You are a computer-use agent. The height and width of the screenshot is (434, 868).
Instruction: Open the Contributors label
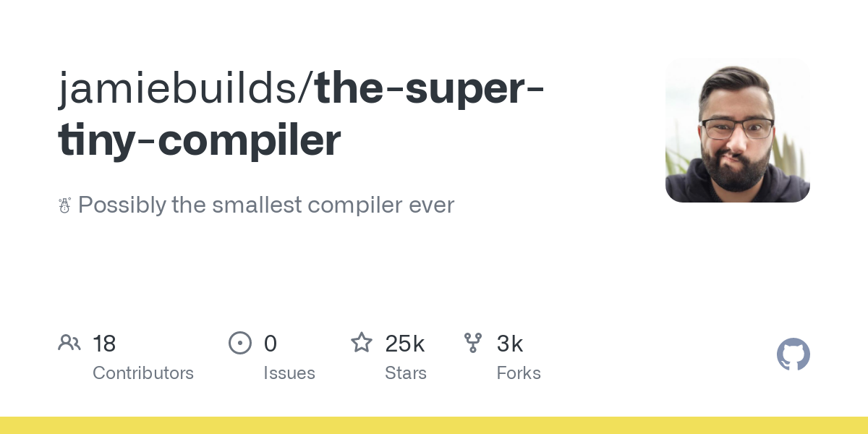(143, 373)
